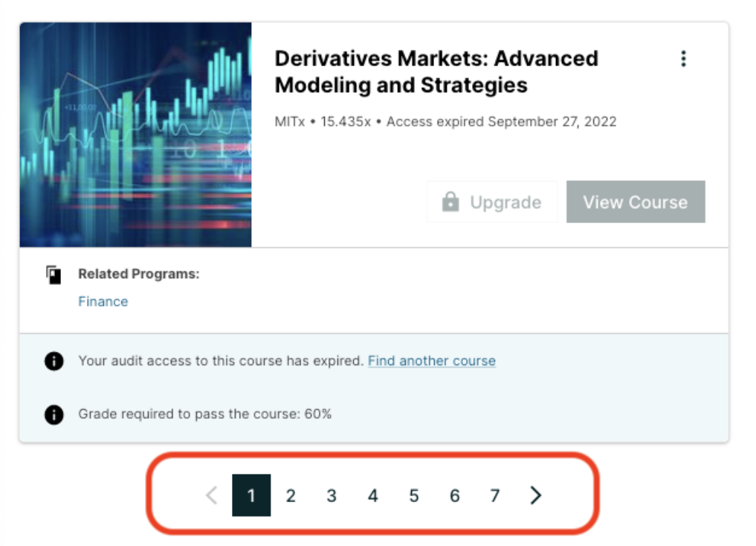
Task: Open the three-dot course options menu
Action: (683, 59)
